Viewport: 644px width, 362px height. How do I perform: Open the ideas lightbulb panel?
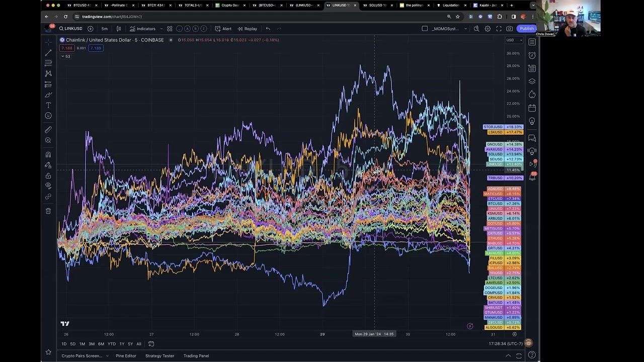532,121
